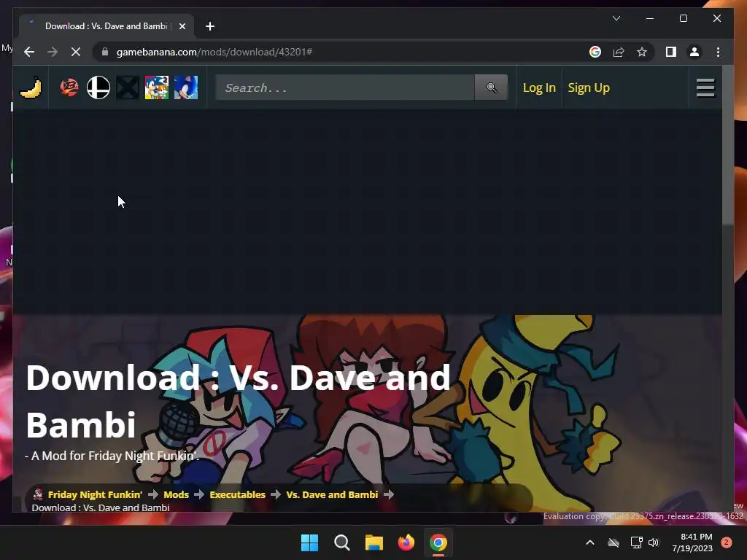
Task: Open the dark X game icon
Action: [x=128, y=87]
